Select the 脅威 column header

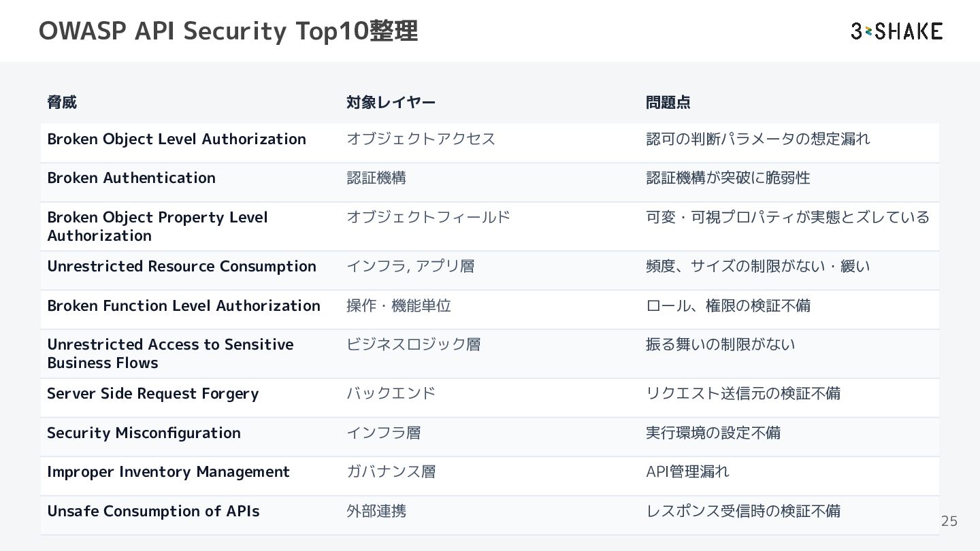tap(62, 102)
